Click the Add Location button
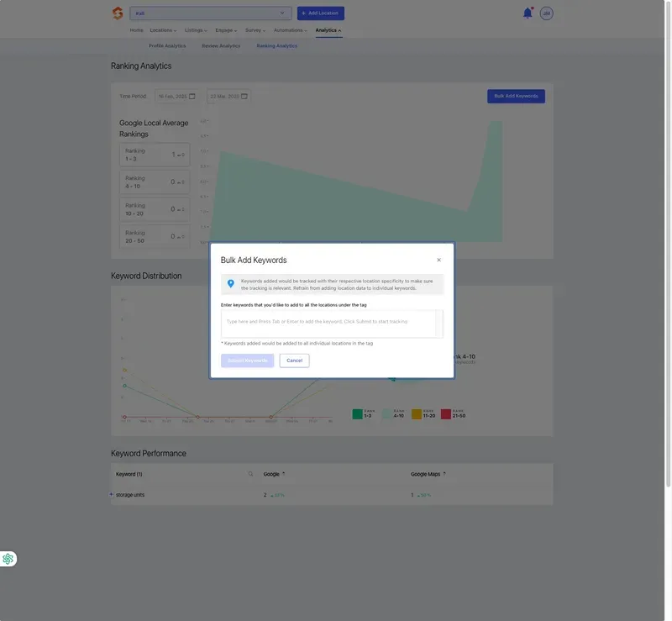672x621 pixels. (x=321, y=13)
